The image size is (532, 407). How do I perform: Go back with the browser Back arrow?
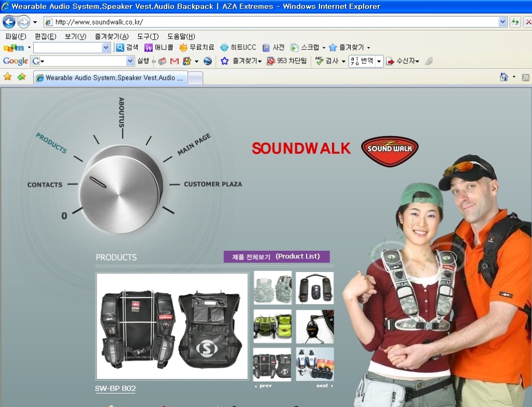pos(9,22)
